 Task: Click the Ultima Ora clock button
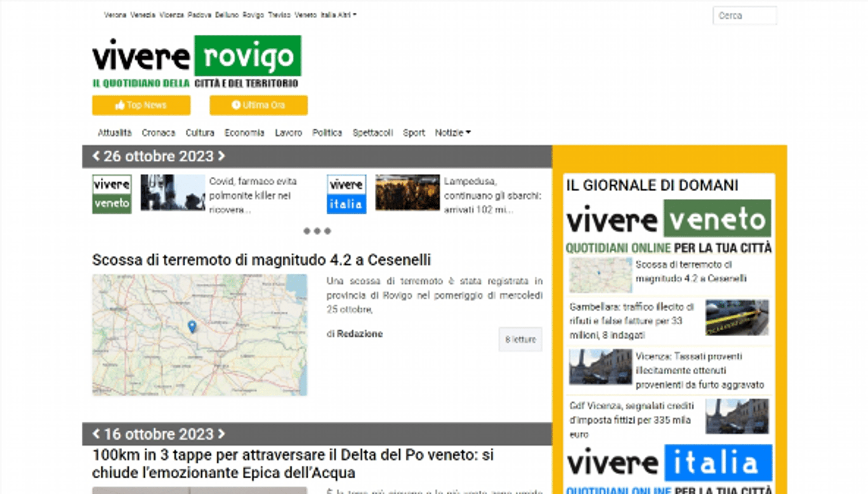tap(259, 105)
